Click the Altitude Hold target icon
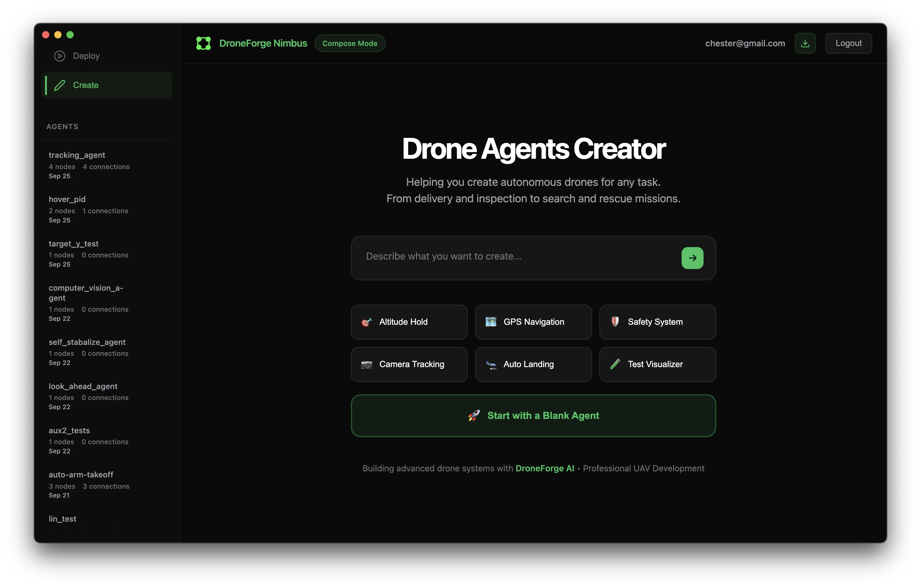 (x=367, y=322)
